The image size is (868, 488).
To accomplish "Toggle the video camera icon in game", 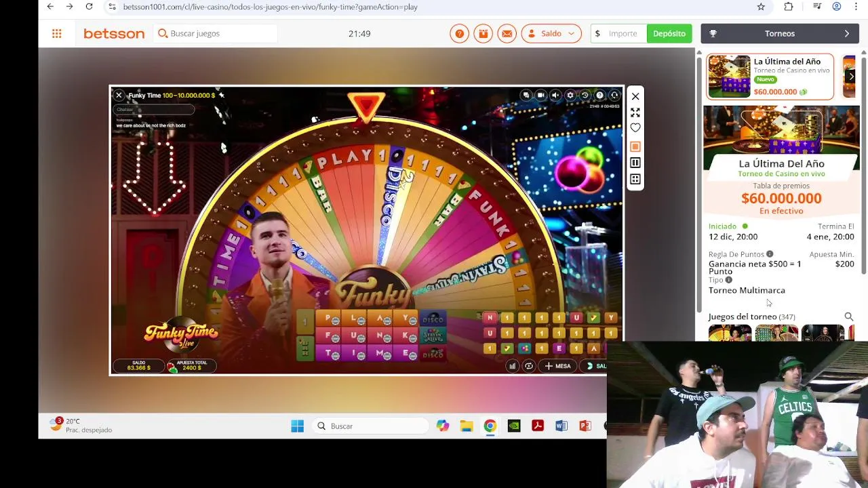I will click(540, 96).
